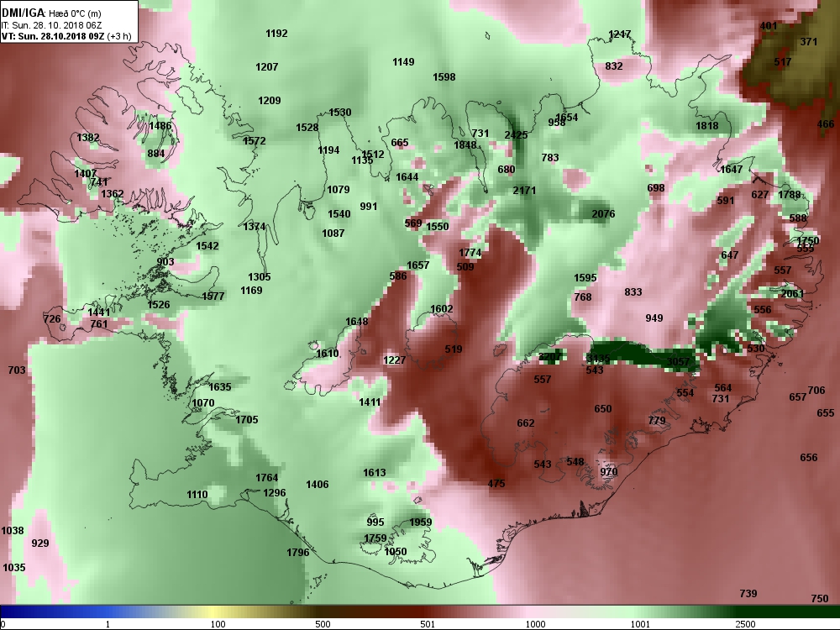Click the value 2076 on the map
The height and width of the screenshot is (630, 840).
[603, 213]
